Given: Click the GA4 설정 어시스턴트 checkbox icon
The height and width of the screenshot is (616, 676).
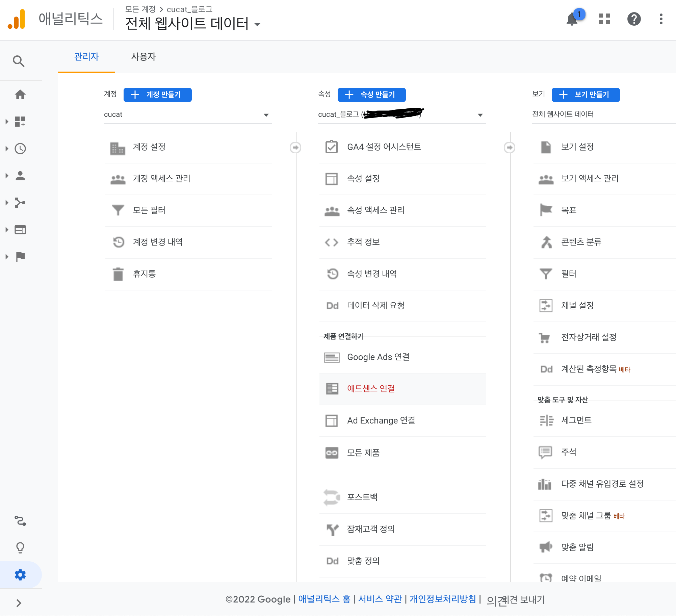Looking at the screenshot, I should coord(332,147).
